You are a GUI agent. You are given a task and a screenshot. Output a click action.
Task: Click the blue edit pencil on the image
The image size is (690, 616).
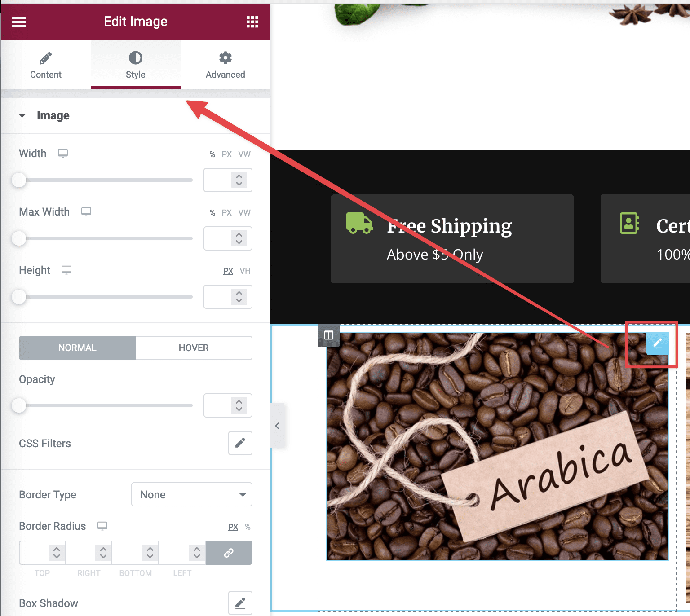[658, 343]
